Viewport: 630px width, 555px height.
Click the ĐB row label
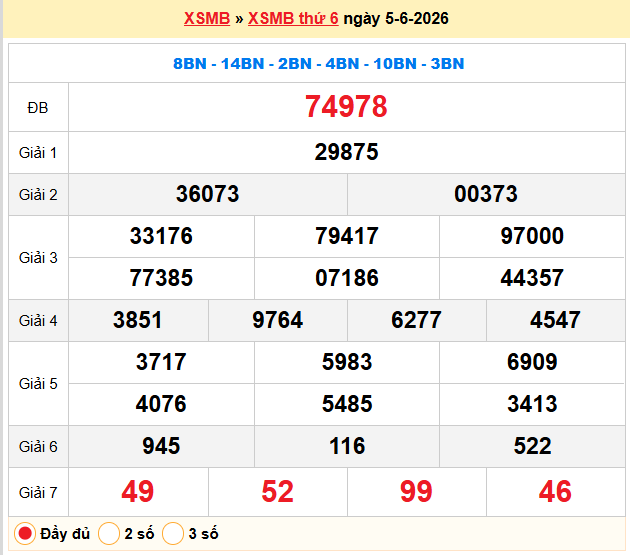click(x=38, y=108)
